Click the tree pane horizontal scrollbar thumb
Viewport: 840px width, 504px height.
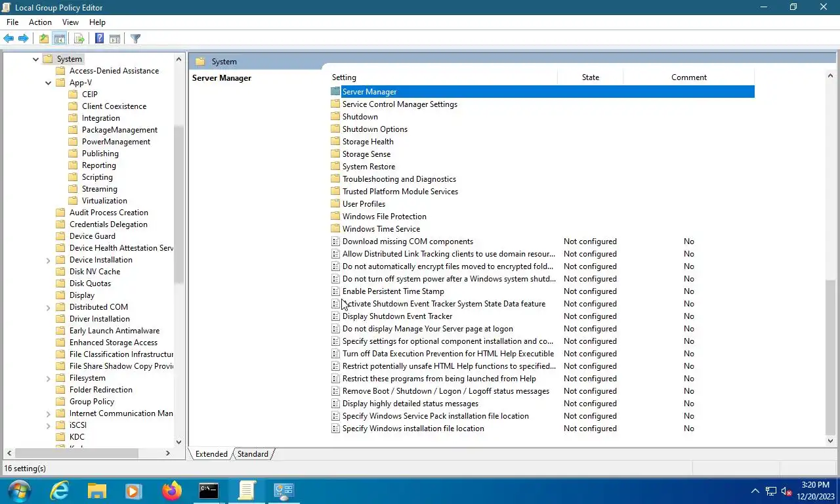click(76, 453)
